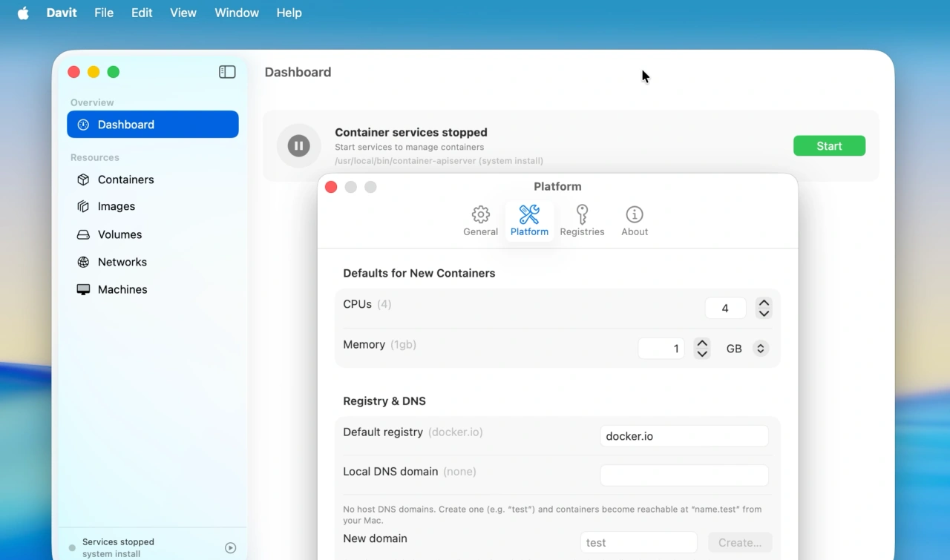This screenshot has height=560, width=950.
Task: Click the Resources sidebar section label
Action: coord(95,157)
